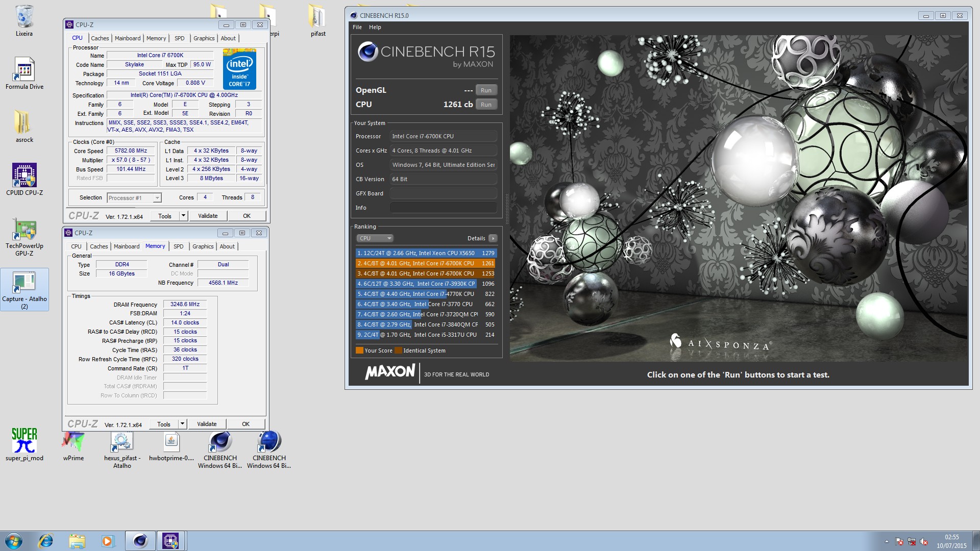Image resolution: width=980 pixels, height=551 pixels.
Task: Click OK in lower CPU-Z window
Action: [246, 424]
